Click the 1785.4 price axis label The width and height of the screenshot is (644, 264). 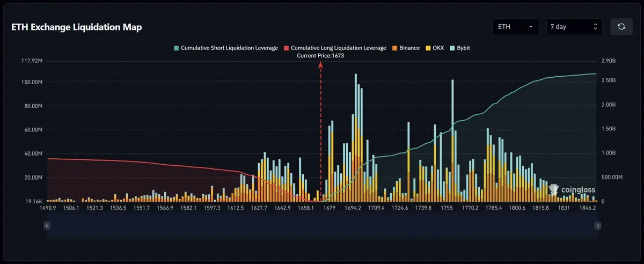[493, 208]
